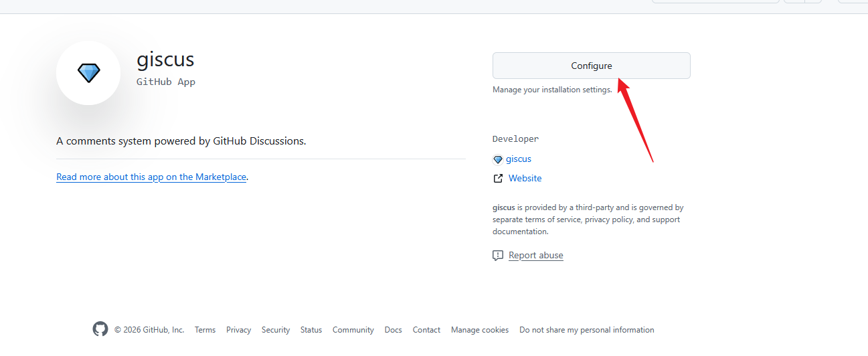Select the 'Developer' section label
This screenshot has height=356, width=868.
515,139
